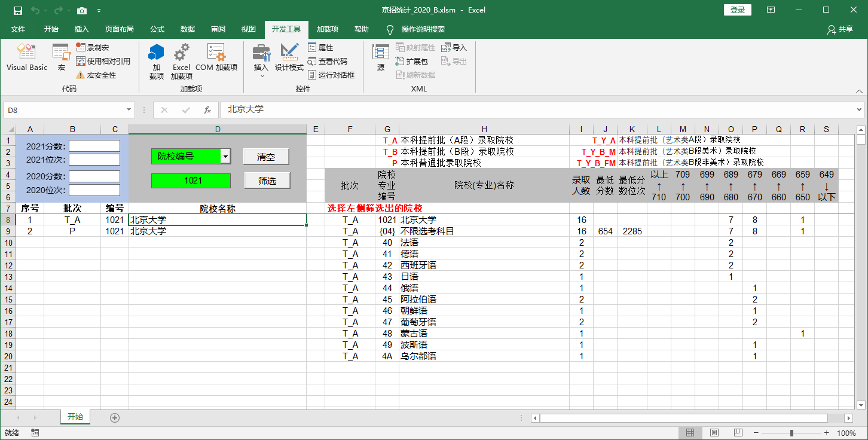Click 共享 share button
This screenshot has height=440, width=868.
(x=841, y=29)
